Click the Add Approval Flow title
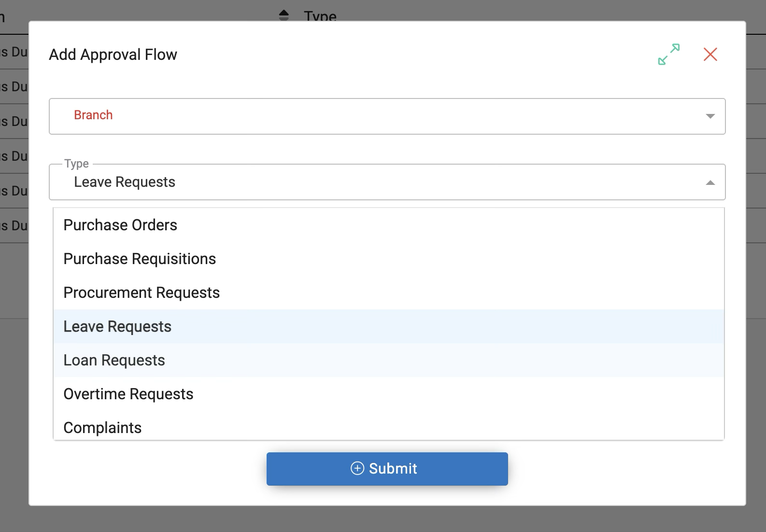This screenshot has width=766, height=532. pos(113,55)
